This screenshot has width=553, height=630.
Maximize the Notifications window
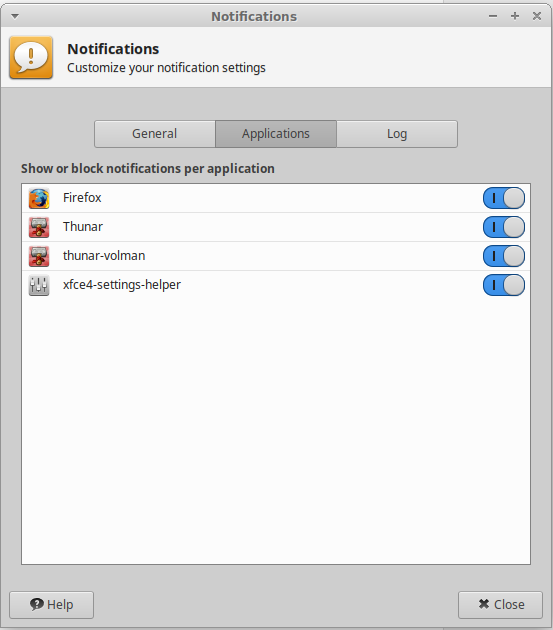[515, 16]
